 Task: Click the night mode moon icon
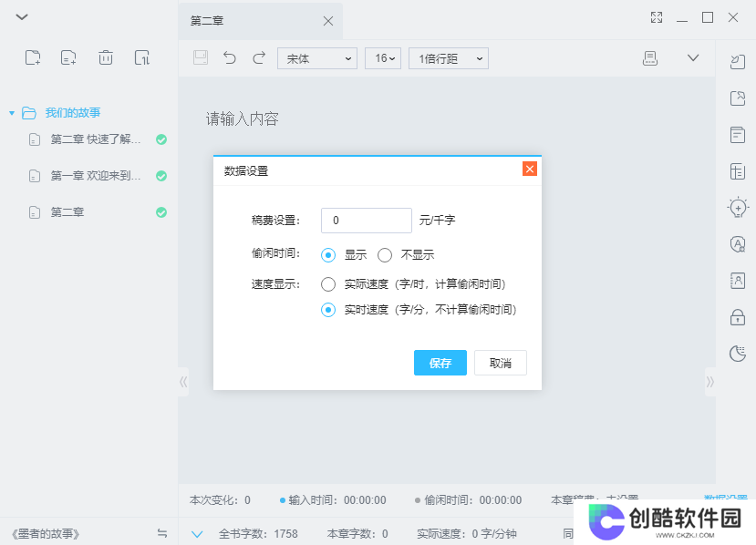coord(738,354)
